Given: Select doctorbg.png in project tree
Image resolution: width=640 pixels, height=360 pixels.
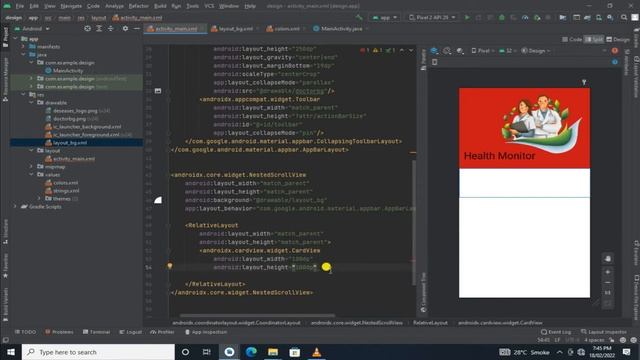Looking at the screenshot, I should [69, 119].
